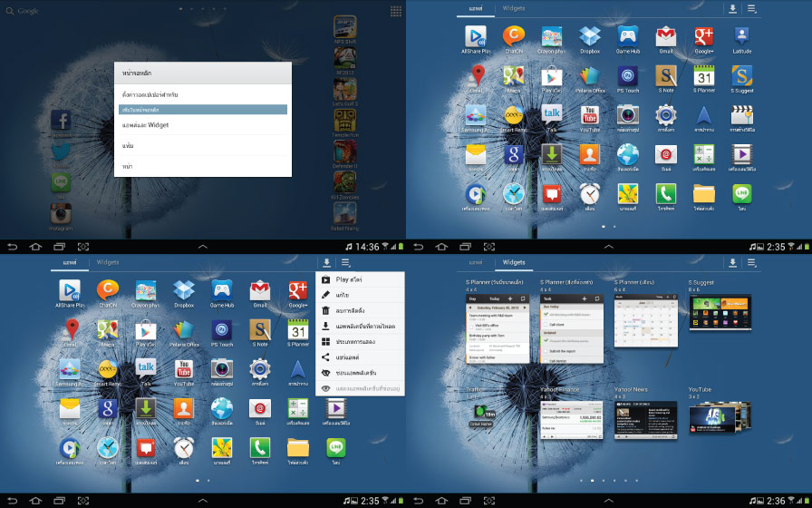Select the Yahoo! Finance widget preview
This screenshot has height=508, width=812.
(572, 420)
